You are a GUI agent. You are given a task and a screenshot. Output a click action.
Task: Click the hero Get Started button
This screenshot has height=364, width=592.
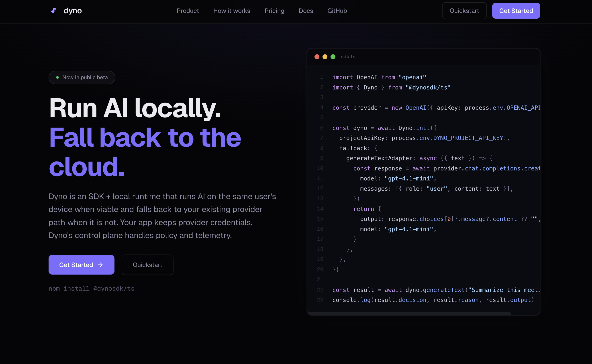82,265
